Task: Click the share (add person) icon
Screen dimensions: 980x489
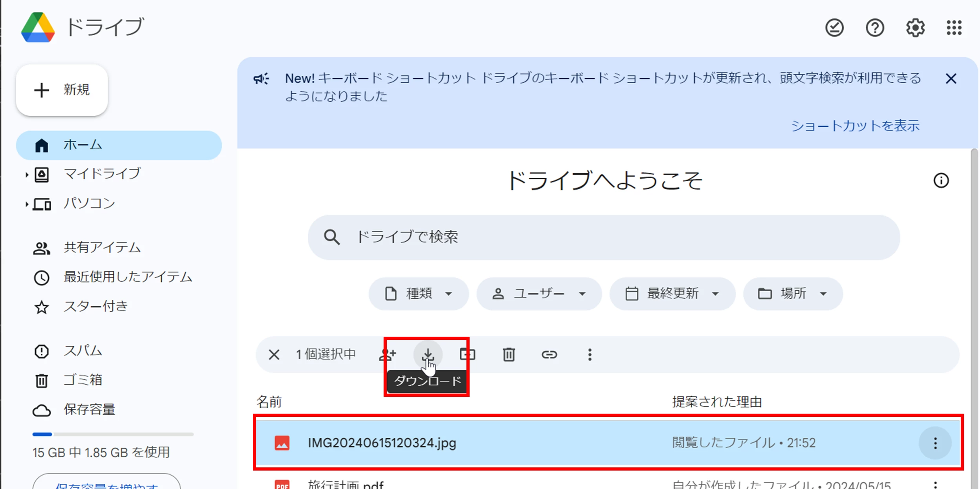Action: [x=387, y=354]
